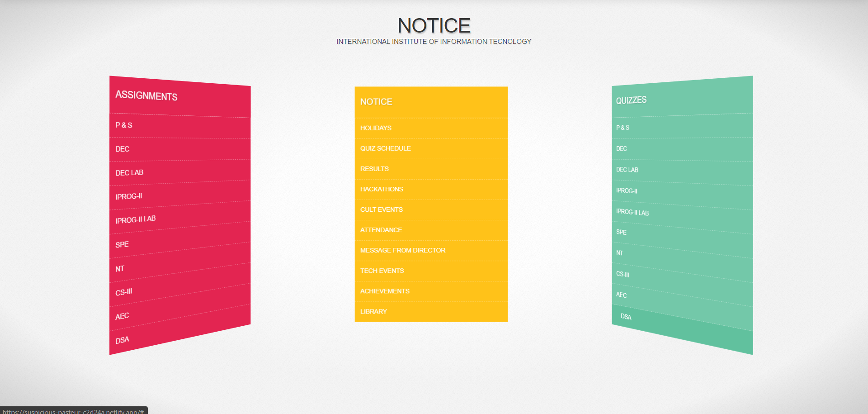Open TECH EVENTS in the Notice list

(x=431, y=271)
